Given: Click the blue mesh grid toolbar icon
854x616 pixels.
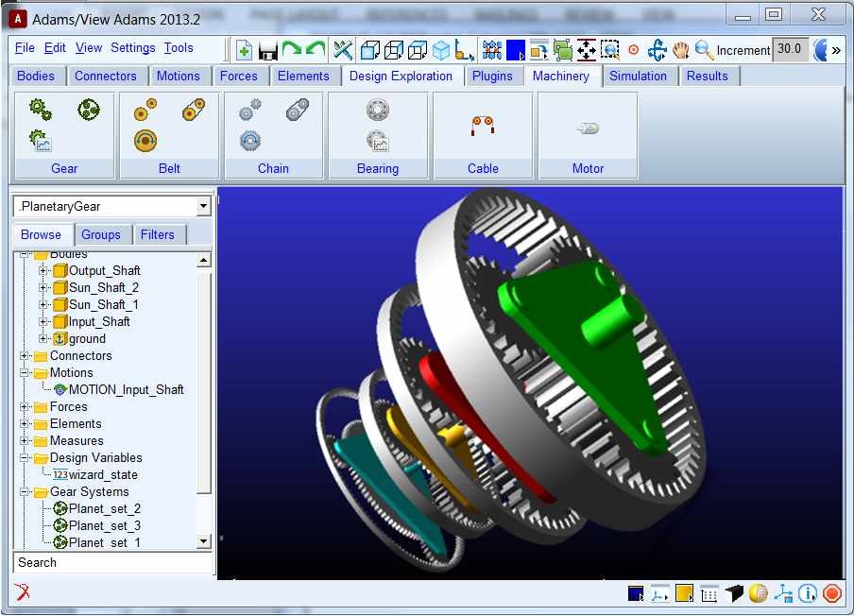Looking at the screenshot, I should pyautogui.click(x=492, y=50).
